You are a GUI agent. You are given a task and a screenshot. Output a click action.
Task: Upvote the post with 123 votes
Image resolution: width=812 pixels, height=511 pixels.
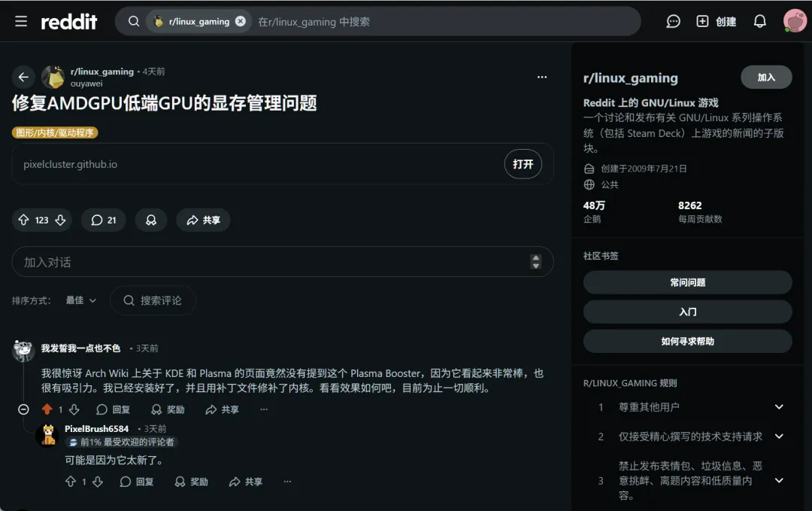tap(23, 220)
